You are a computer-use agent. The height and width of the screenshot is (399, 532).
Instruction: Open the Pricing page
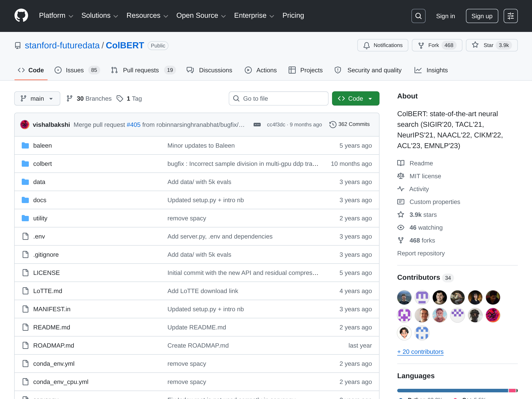click(x=293, y=16)
